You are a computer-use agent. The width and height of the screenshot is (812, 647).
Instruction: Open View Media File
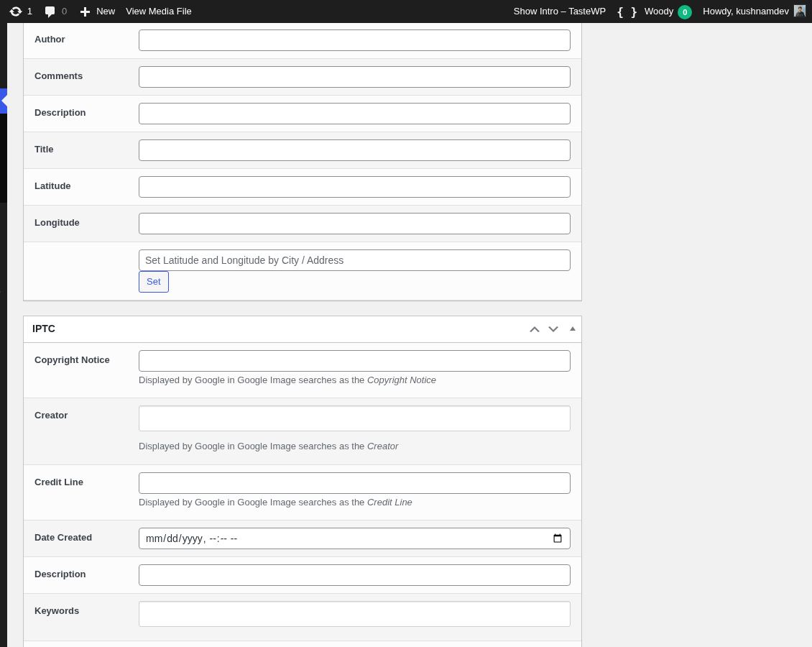(x=159, y=11)
